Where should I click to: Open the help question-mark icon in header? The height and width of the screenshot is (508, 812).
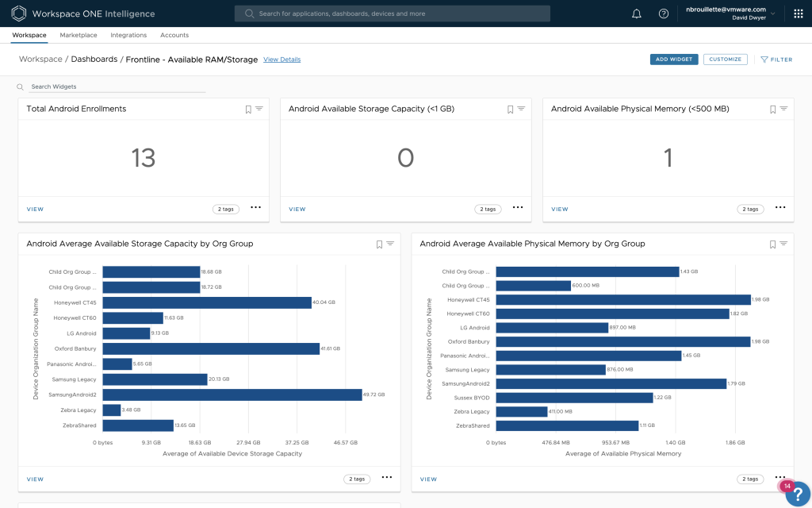coord(664,14)
